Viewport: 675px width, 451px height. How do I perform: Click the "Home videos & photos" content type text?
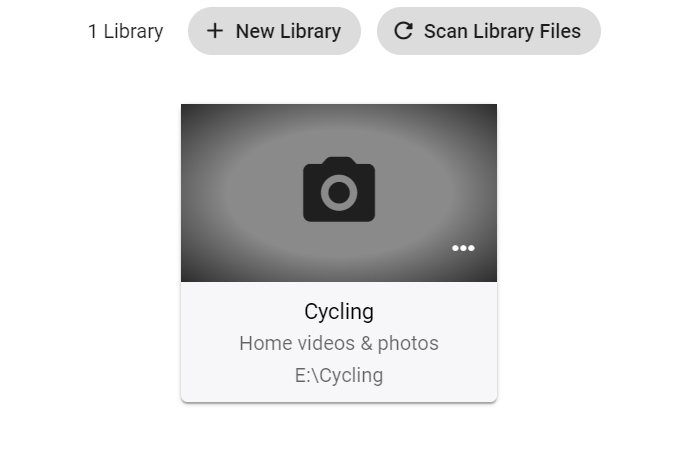[x=339, y=343]
